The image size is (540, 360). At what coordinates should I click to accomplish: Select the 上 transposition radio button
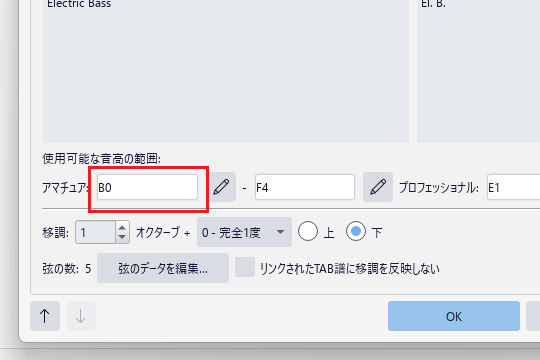(x=308, y=231)
